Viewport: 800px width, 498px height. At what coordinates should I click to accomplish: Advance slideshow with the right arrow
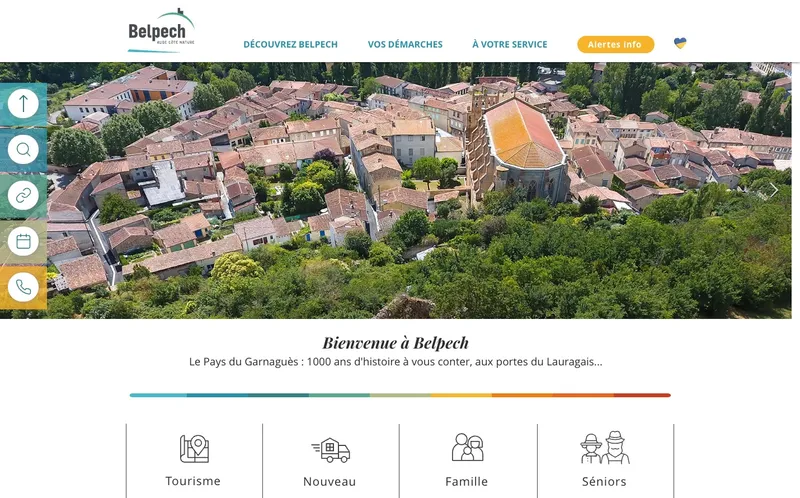(x=773, y=190)
